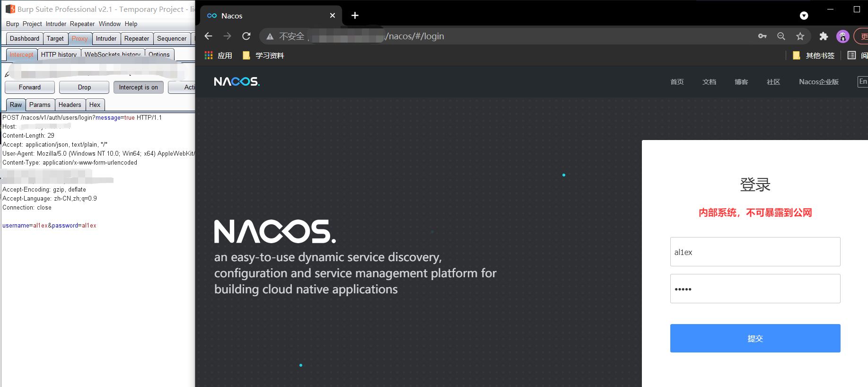Select the HTTP history tab
868x387 pixels.
pos(59,54)
